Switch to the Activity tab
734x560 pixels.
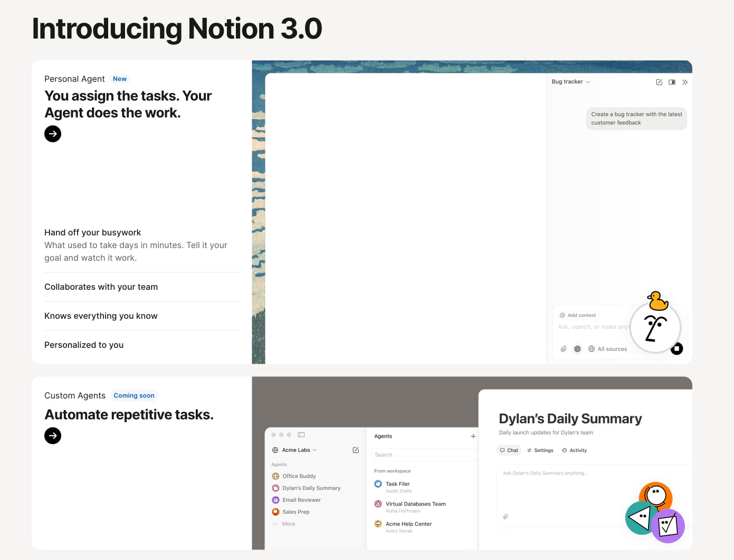[575, 450]
